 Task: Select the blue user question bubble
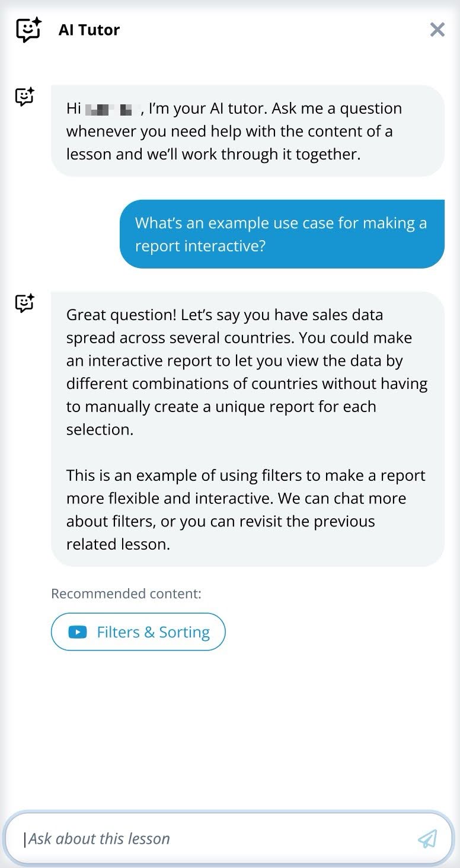pos(282,234)
